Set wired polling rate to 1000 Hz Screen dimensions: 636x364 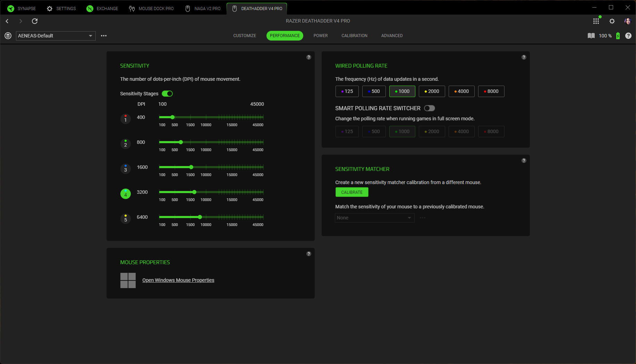coord(402,91)
